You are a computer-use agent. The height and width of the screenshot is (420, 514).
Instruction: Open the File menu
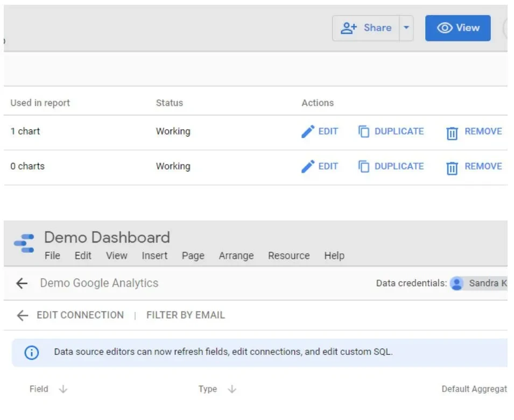click(52, 256)
